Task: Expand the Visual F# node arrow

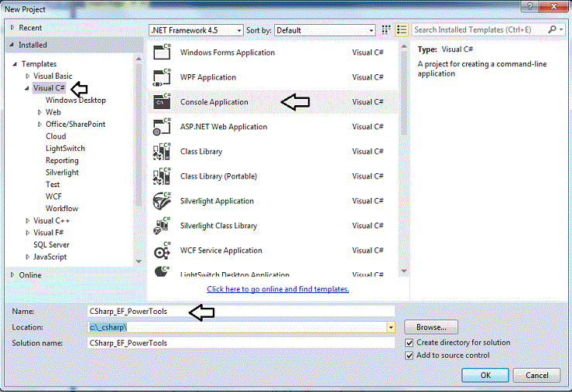Action: [x=27, y=233]
